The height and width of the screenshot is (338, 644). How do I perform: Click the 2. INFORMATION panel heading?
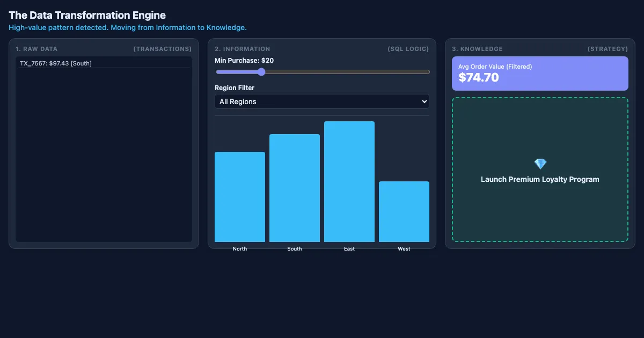pyautogui.click(x=243, y=49)
